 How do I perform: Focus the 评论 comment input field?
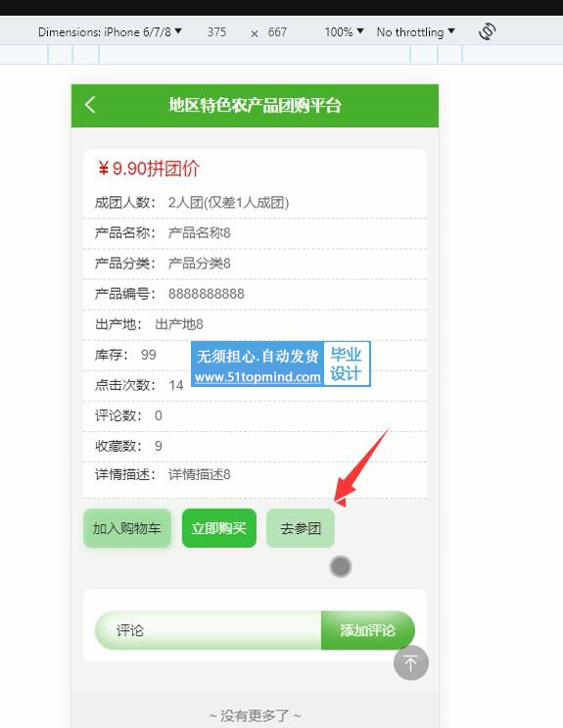coord(208,630)
